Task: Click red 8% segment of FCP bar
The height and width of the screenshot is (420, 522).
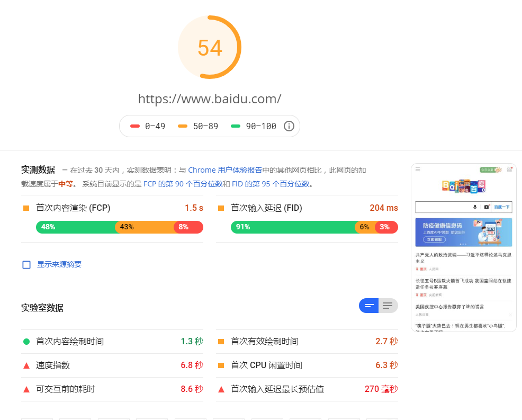Action: coord(188,227)
